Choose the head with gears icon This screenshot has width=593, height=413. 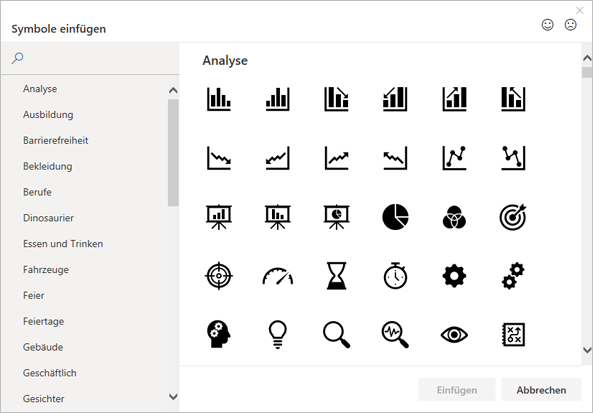click(x=219, y=334)
